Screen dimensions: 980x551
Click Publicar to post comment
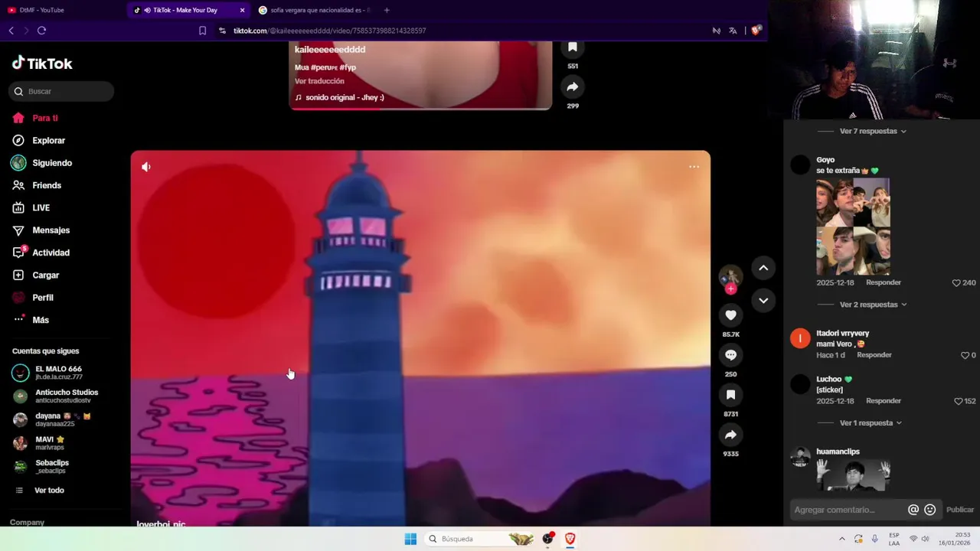[960, 510]
